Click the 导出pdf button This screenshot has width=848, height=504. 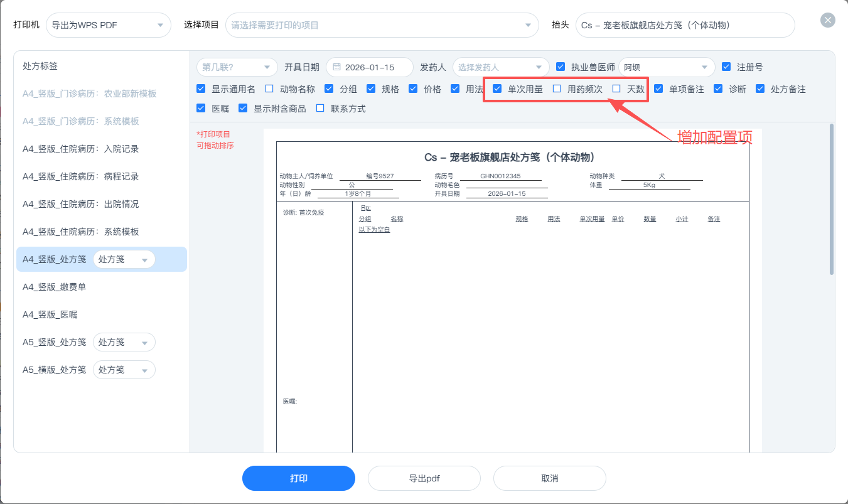click(424, 478)
